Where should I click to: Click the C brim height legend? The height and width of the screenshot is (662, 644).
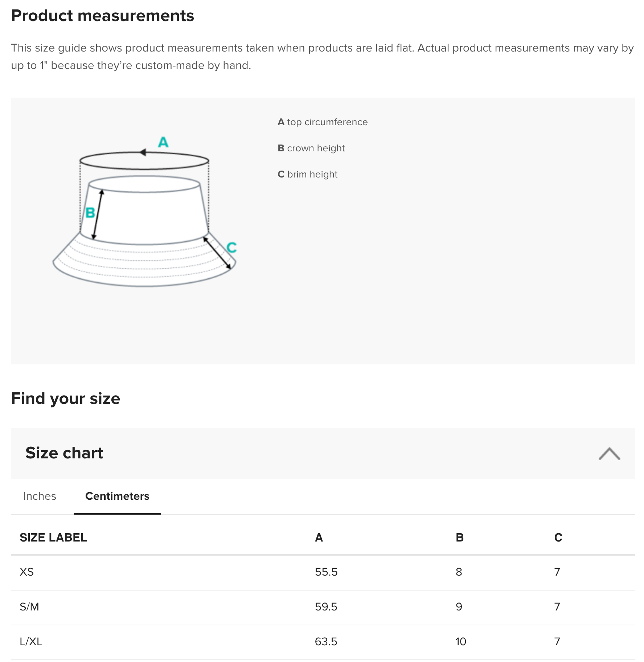click(x=307, y=174)
